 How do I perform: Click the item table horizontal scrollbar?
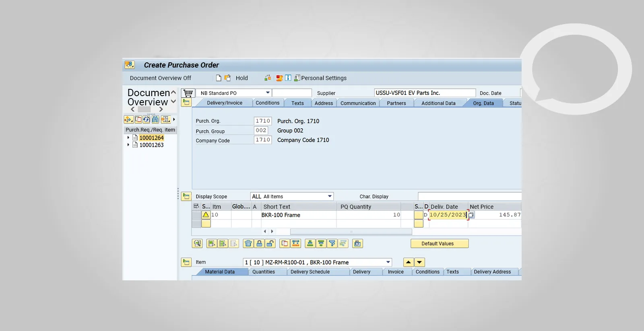[351, 232]
